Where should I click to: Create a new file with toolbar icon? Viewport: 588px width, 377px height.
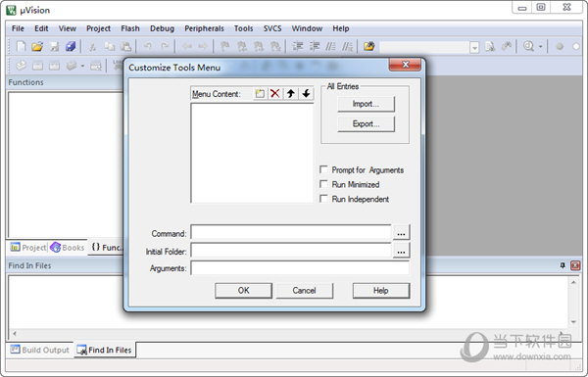(x=21, y=46)
